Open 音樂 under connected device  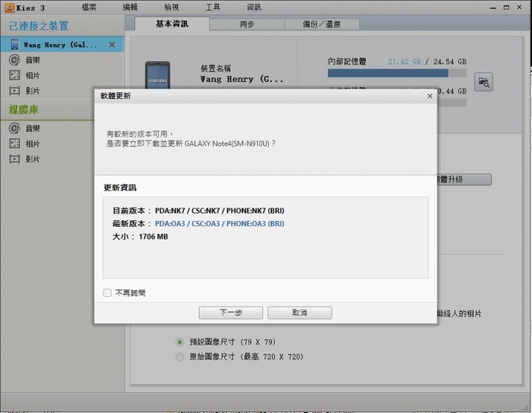coord(33,60)
